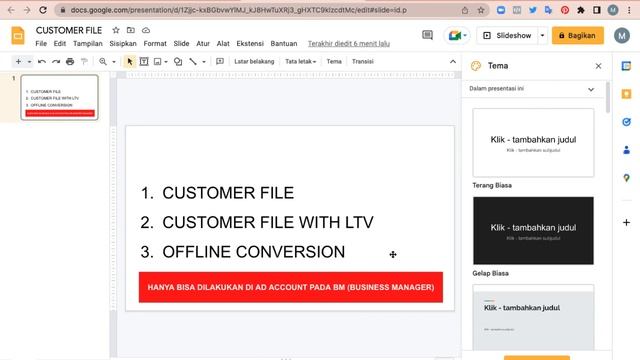Print the presentation
The image size is (640, 360).
pos(70,62)
